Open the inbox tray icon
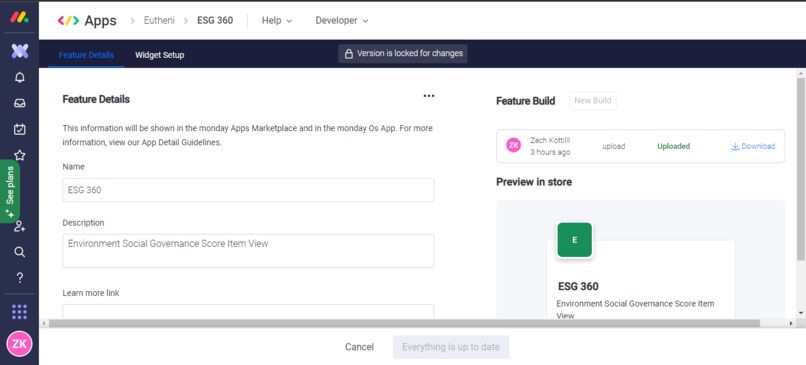806x365 pixels. click(20, 103)
